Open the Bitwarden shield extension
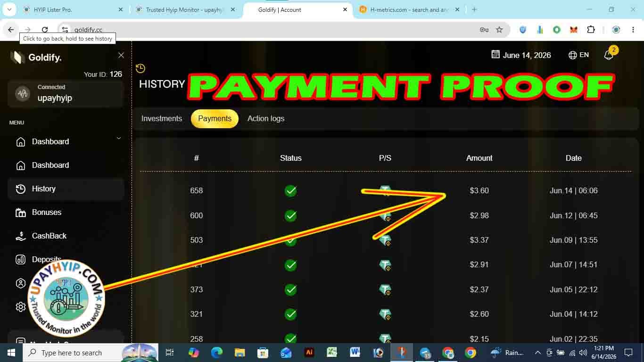 (x=523, y=30)
